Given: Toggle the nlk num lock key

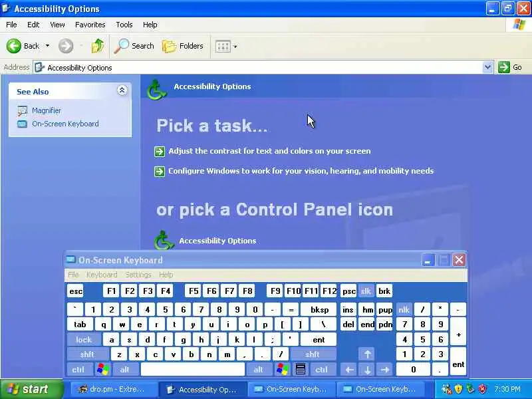Looking at the screenshot, I should (404, 309).
